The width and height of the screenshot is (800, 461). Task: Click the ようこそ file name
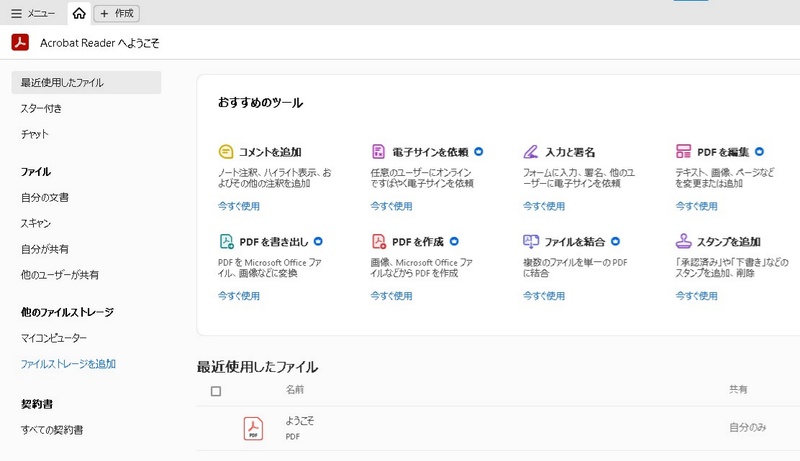click(300, 421)
